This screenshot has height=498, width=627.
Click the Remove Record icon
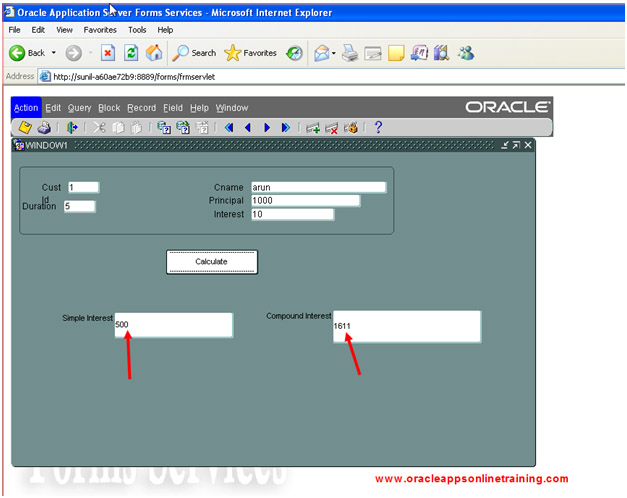332,127
